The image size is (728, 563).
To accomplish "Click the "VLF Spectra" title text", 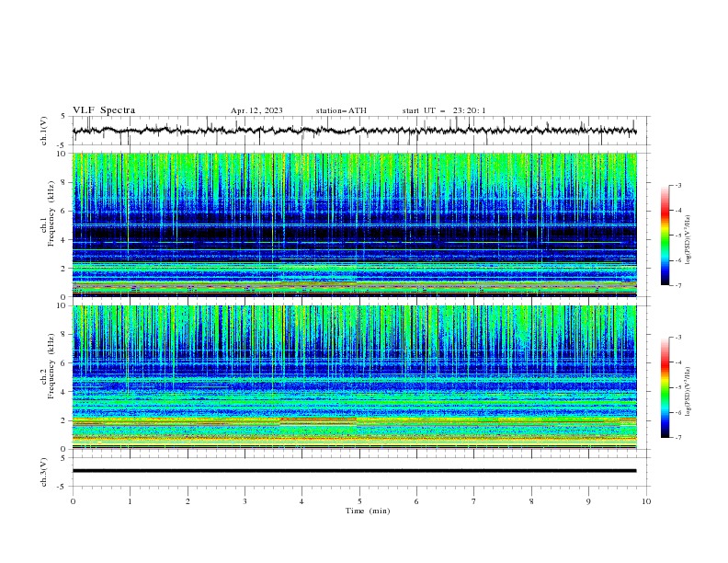I will coord(104,110).
